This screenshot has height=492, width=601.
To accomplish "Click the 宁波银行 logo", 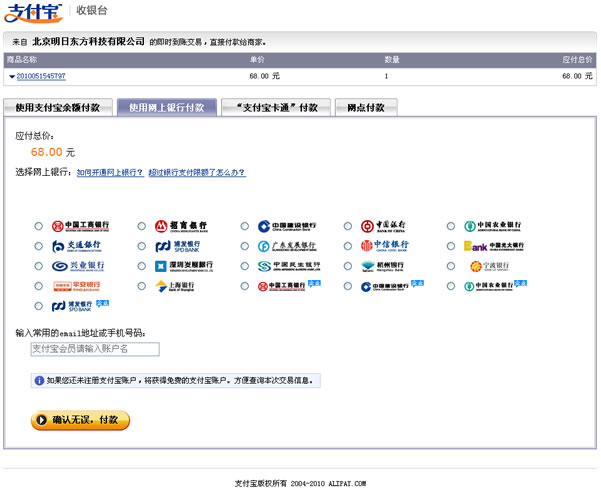I will (x=489, y=266).
